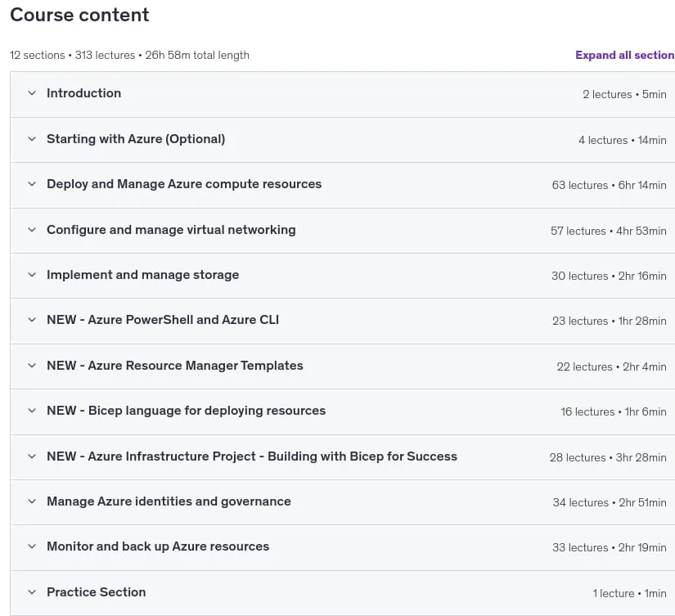Screen dimensions: 675x616
Task: Click the 2 lectures • 5min label
Action: pyautogui.click(x=624, y=94)
